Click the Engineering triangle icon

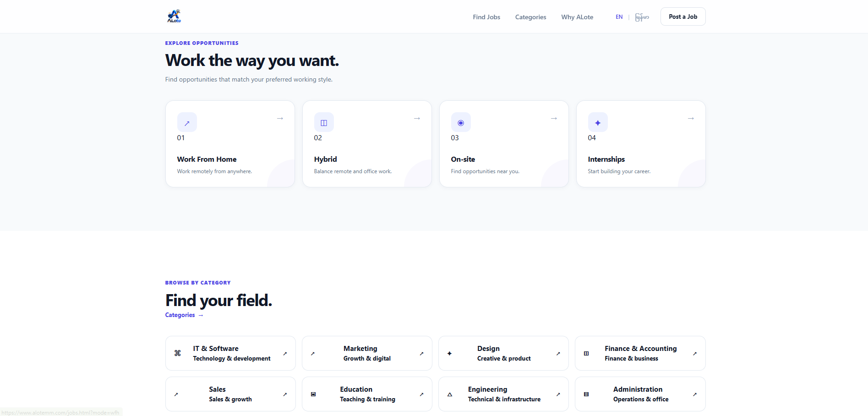(x=450, y=394)
